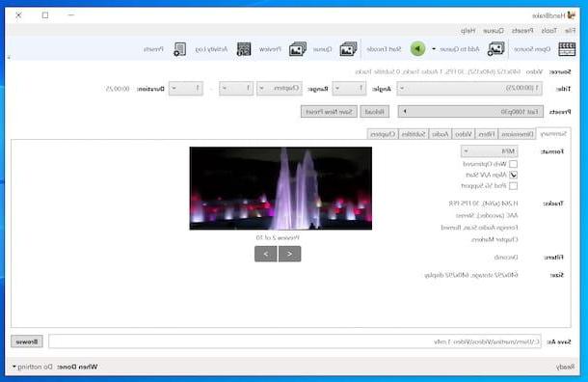Open the When Done dropdown
This screenshot has width=588, height=382.
[33, 367]
